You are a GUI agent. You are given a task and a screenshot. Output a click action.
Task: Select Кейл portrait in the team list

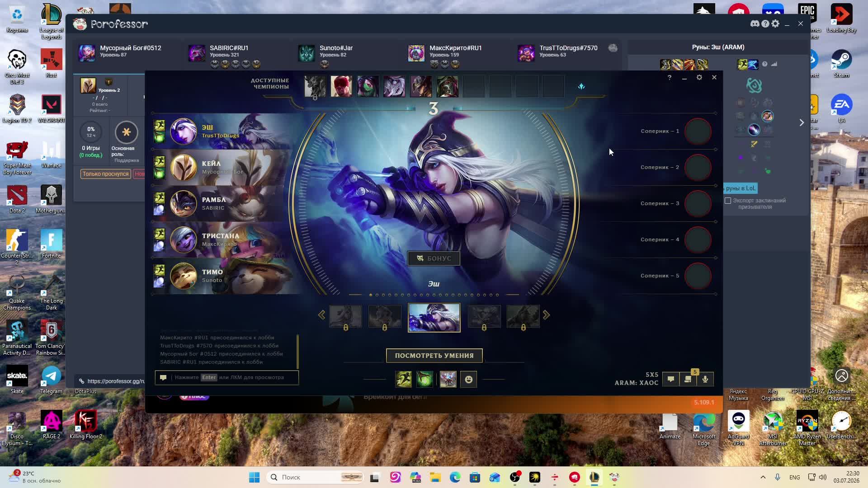click(183, 168)
